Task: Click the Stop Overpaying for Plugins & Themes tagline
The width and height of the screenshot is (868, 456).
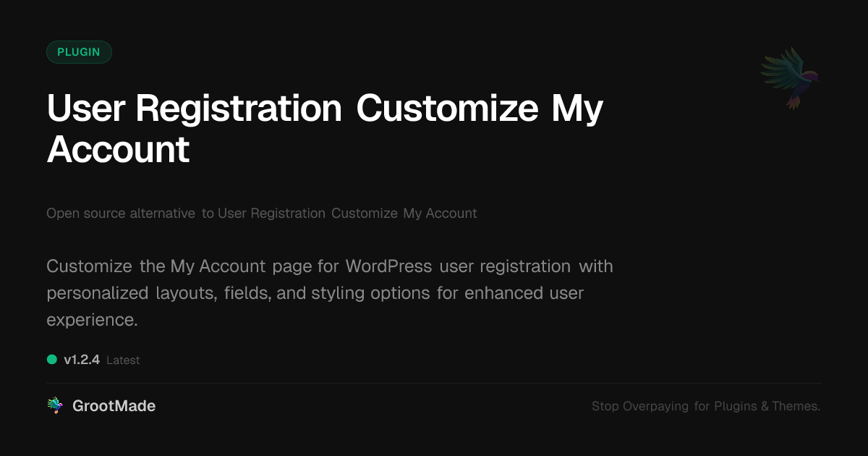Action: tap(705, 406)
